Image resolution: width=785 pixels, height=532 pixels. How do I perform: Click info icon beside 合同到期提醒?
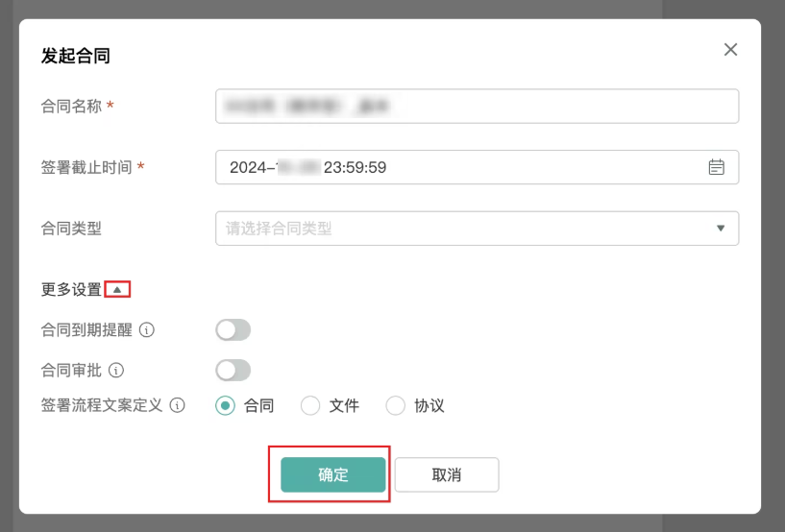[x=147, y=329]
